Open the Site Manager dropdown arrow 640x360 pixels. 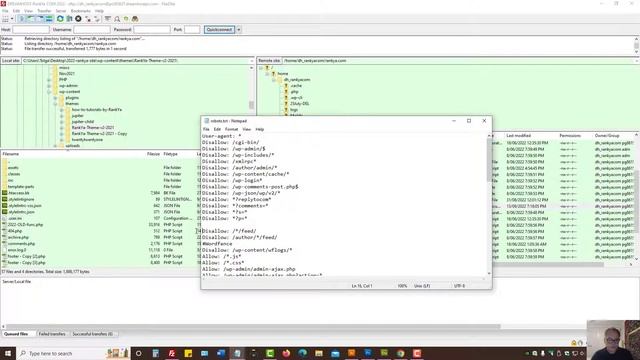pyautogui.click(x=12, y=19)
